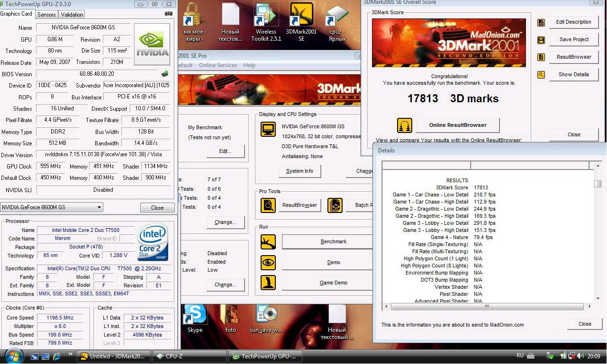Switch to the Graphics Card tab in GPU-Z
Image resolution: width=607 pixels, height=364 pixels.
pyautogui.click(x=17, y=14)
